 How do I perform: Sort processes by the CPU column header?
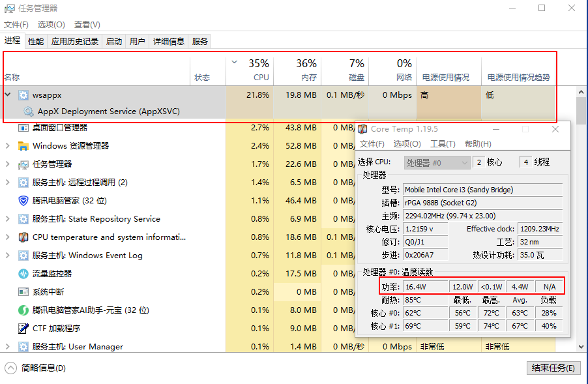tap(250, 70)
